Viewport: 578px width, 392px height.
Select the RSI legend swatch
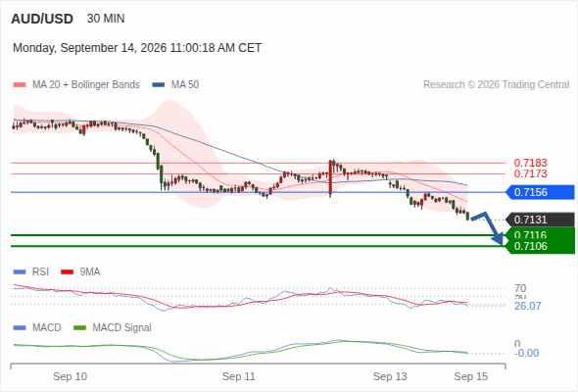click(x=20, y=272)
